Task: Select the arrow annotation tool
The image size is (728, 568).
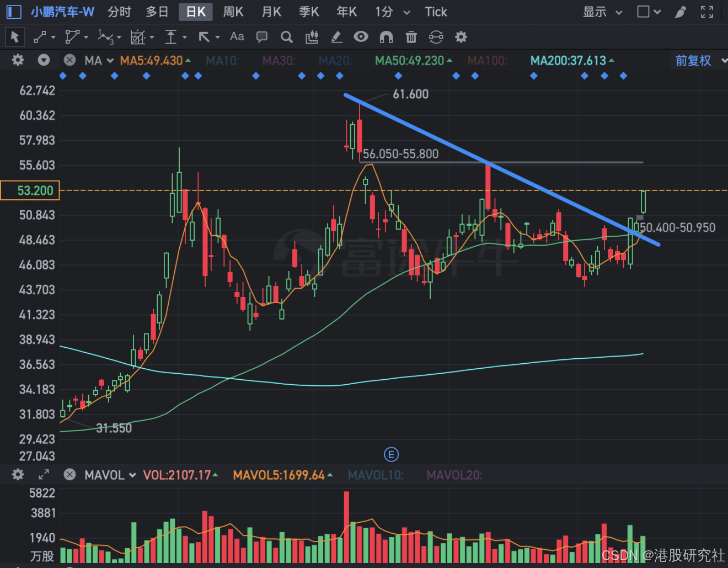Action: point(204,37)
